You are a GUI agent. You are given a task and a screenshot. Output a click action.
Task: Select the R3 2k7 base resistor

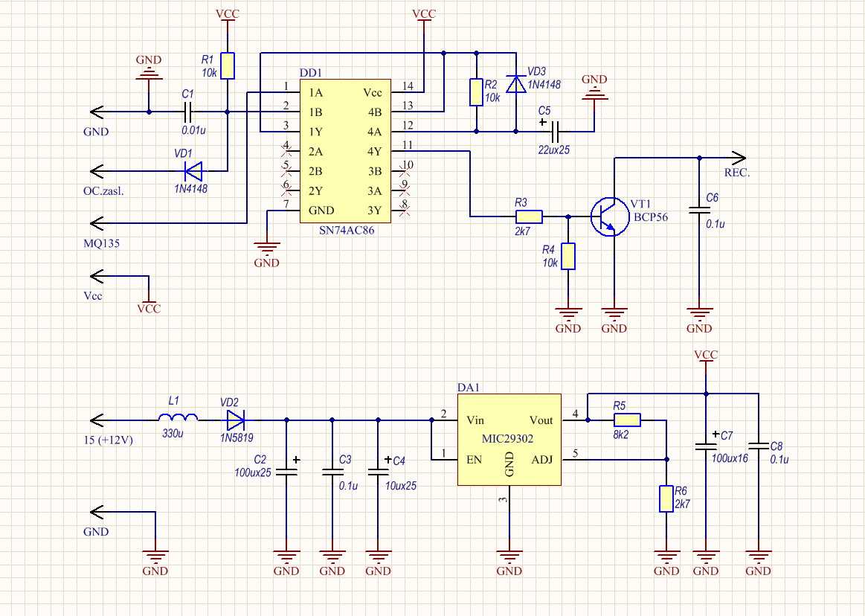529,217
